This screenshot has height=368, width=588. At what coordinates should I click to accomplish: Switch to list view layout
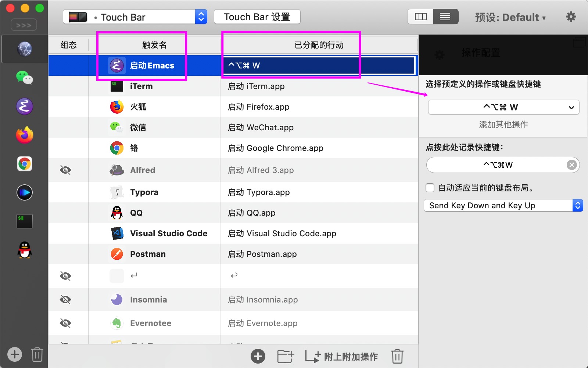(445, 17)
